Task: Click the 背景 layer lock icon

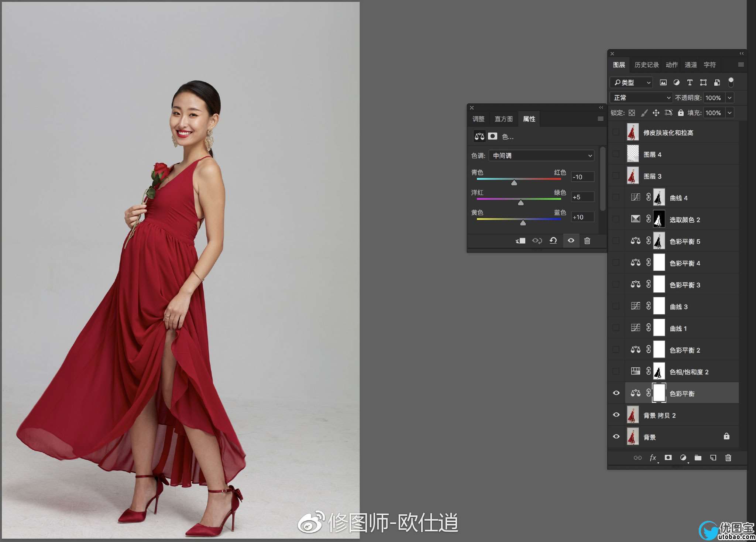Action: pyautogui.click(x=726, y=436)
